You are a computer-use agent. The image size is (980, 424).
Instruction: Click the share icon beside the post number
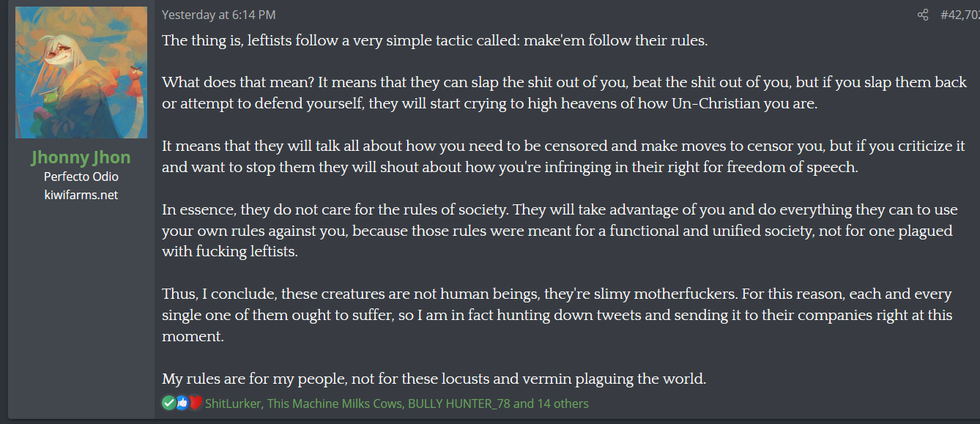[923, 15]
